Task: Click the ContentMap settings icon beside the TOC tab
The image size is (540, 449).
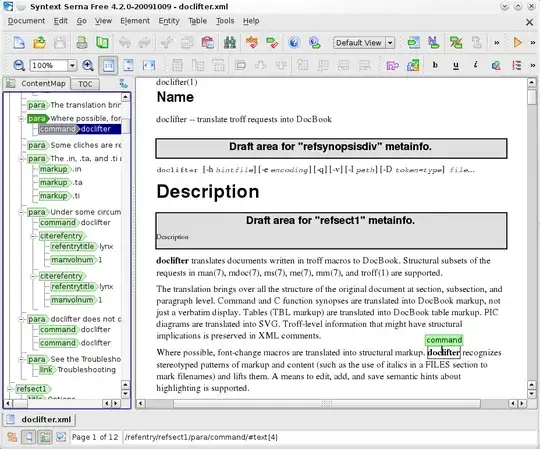Action: click(x=123, y=83)
